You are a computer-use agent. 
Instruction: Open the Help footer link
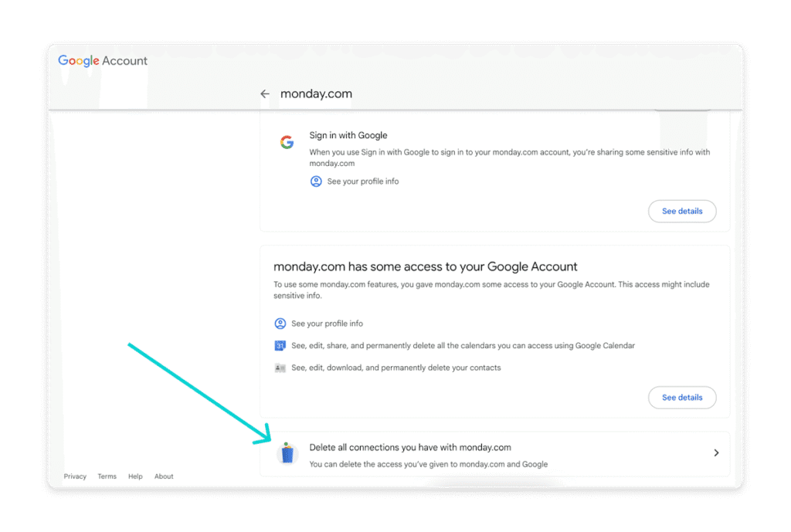[135, 476]
